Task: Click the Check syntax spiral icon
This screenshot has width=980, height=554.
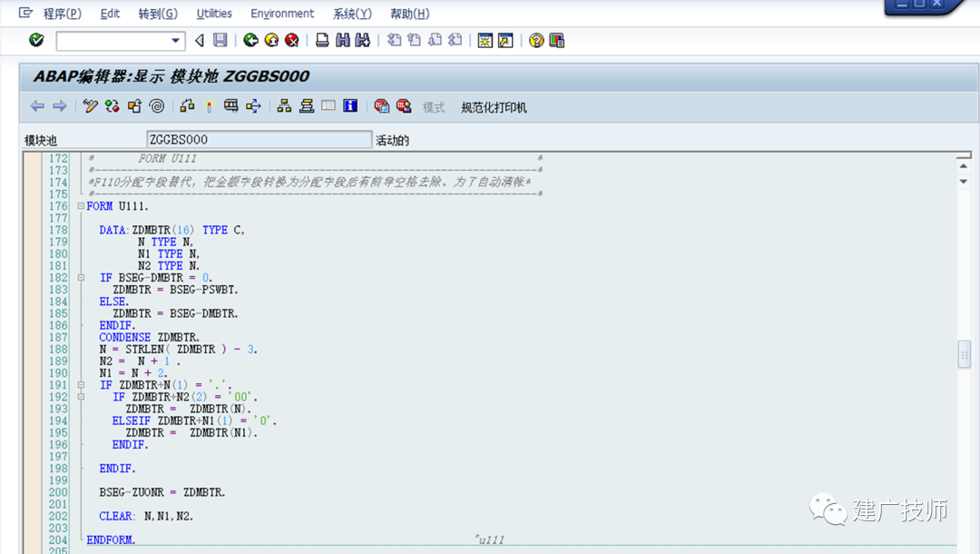Action: pyautogui.click(x=157, y=106)
